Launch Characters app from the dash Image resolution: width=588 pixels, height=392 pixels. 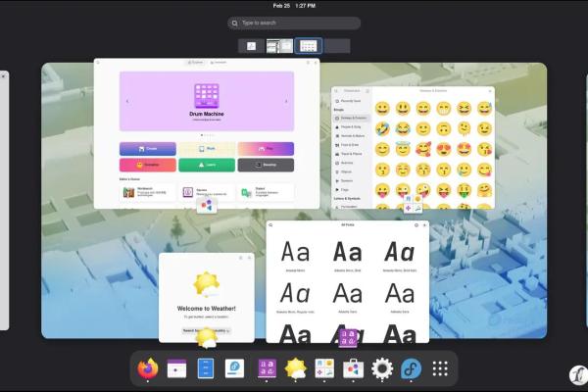click(x=324, y=368)
